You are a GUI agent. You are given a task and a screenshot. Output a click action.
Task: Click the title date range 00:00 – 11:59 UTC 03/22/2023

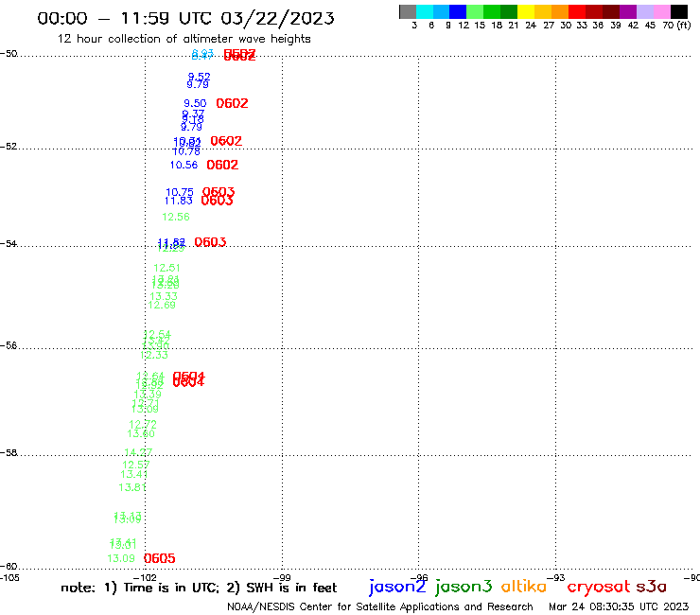click(x=185, y=18)
